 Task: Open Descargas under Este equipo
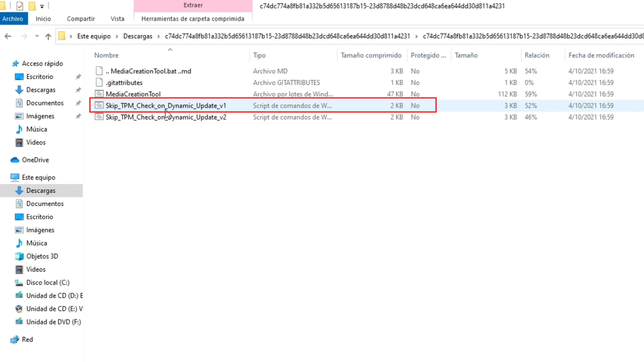tap(41, 191)
